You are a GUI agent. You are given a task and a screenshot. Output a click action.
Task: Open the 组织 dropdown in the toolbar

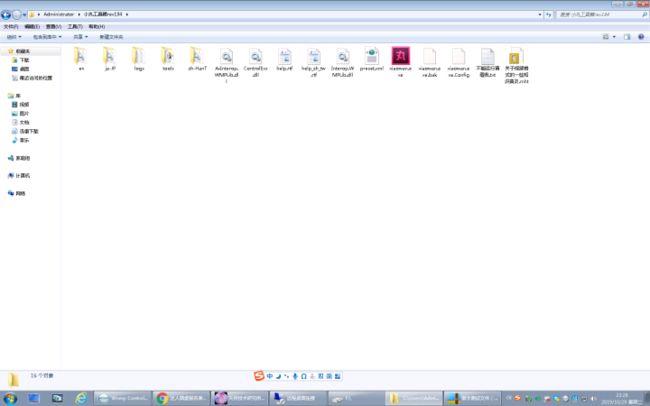[x=14, y=37]
